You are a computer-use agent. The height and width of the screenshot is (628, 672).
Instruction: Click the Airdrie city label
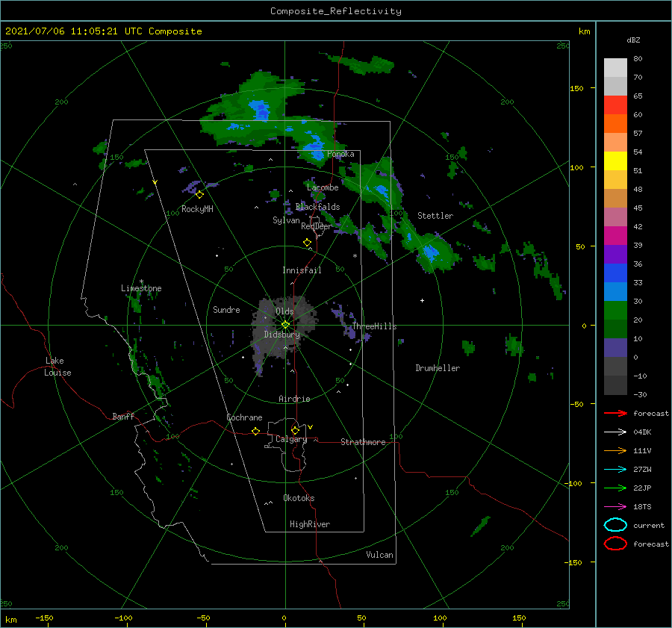click(294, 399)
